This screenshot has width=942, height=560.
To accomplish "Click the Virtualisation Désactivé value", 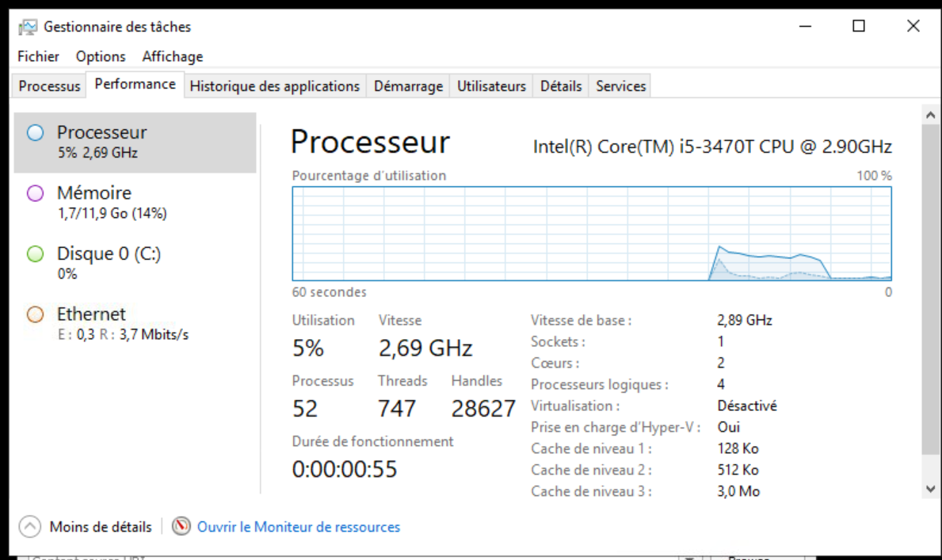I will 747,406.
